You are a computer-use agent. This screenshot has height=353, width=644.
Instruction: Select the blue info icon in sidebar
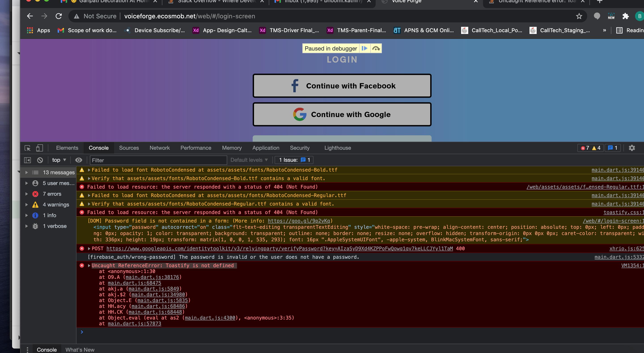click(x=36, y=215)
